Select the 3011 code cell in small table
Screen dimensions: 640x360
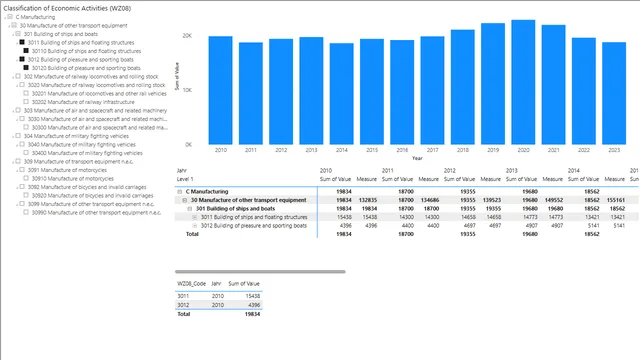tap(183, 296)
